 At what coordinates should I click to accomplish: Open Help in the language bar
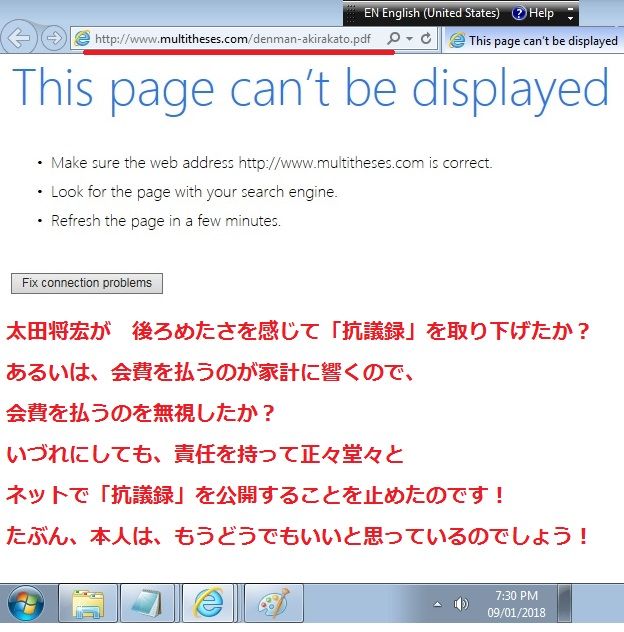(x=533, y=13)
